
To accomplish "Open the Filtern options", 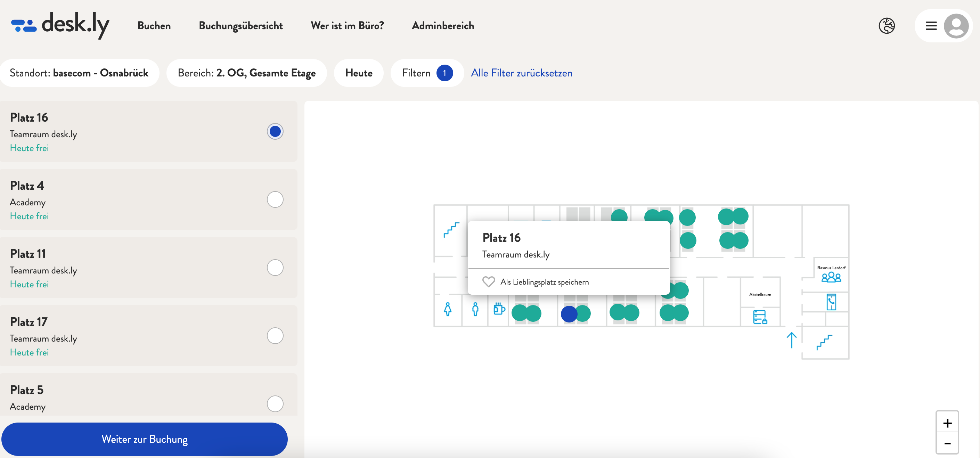I will click(427, 73).
